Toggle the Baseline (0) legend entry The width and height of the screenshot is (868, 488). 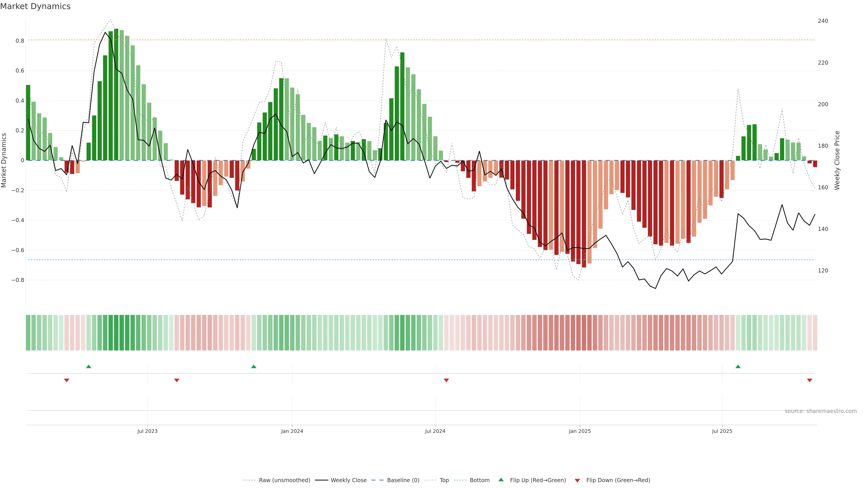(403, 480)
